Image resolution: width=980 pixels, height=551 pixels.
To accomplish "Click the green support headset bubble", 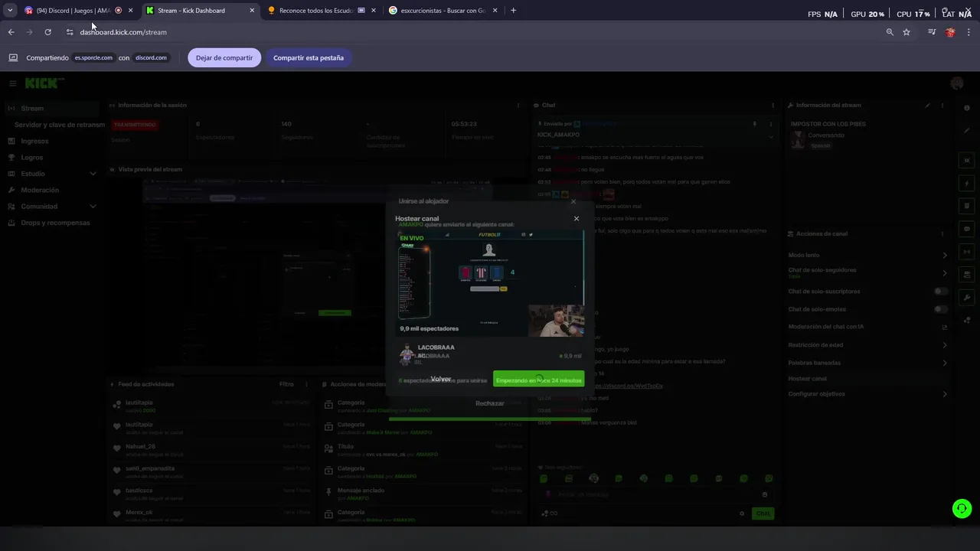I will click(962, 508).
